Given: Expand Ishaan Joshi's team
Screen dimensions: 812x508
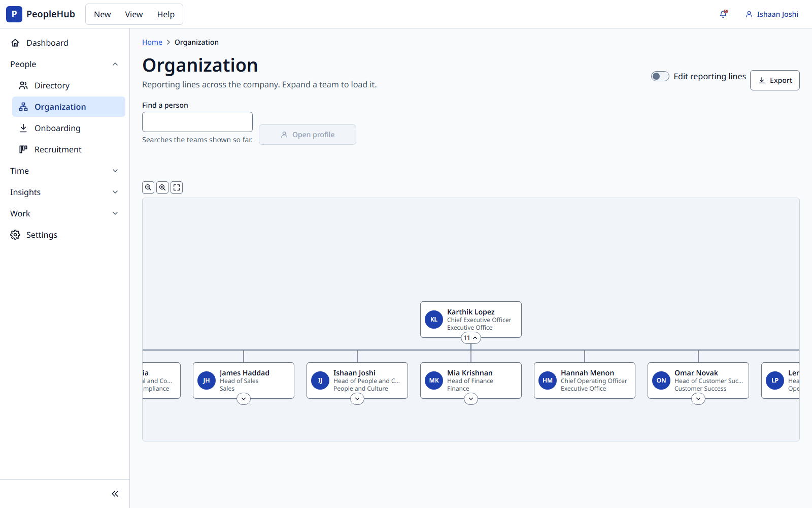Looking at the screenshot, I should (x=357, y=399).
